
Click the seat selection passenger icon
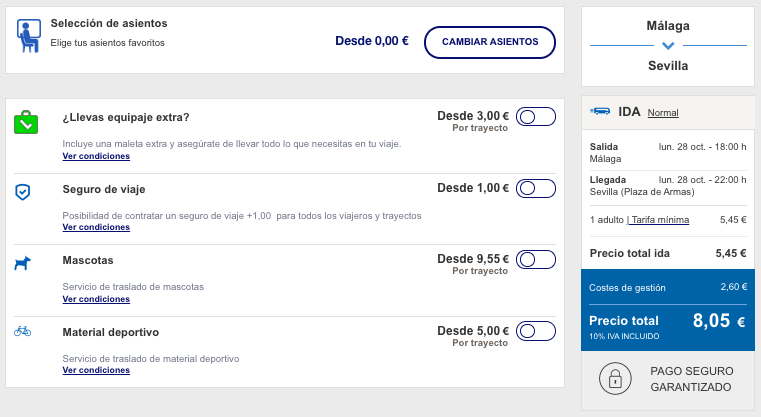coord(29,35)
